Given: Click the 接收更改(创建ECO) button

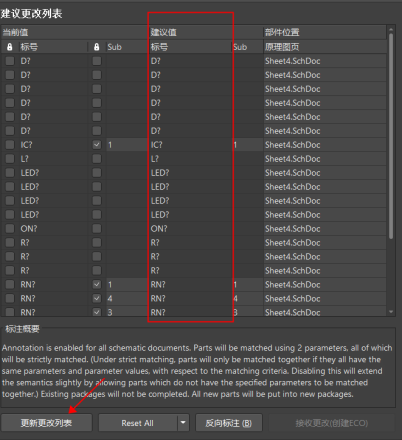Looking at the screenshot, I should tap(332, 423).
